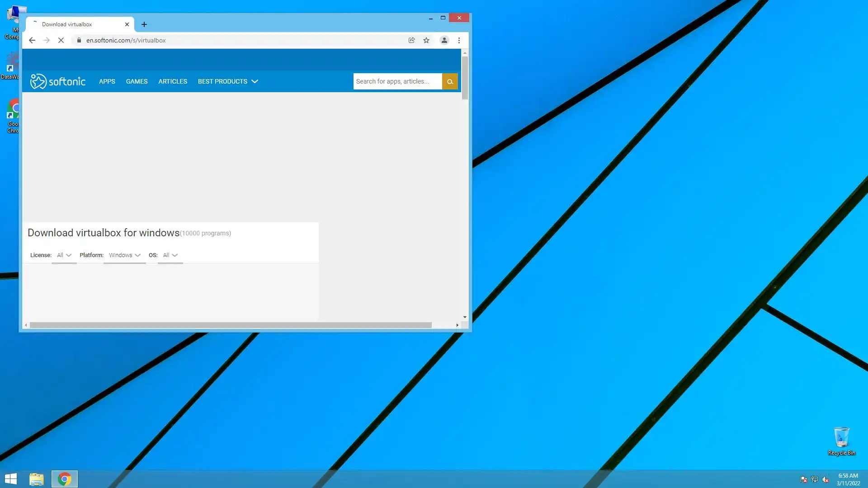Screen dimensions: 868x488
Task: Stop the page from loading
Action: click(61, 40)
